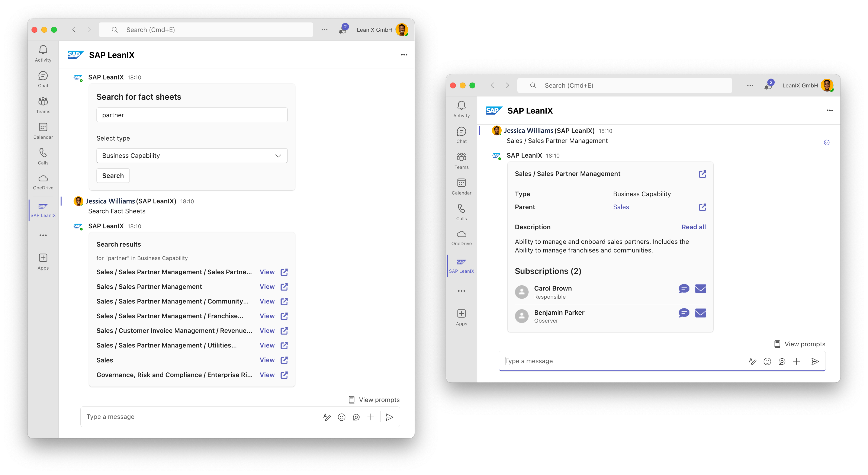The image size is (868, 475).
Task: Open settings ellipsis in left window title bar
Action: point(324,30)
